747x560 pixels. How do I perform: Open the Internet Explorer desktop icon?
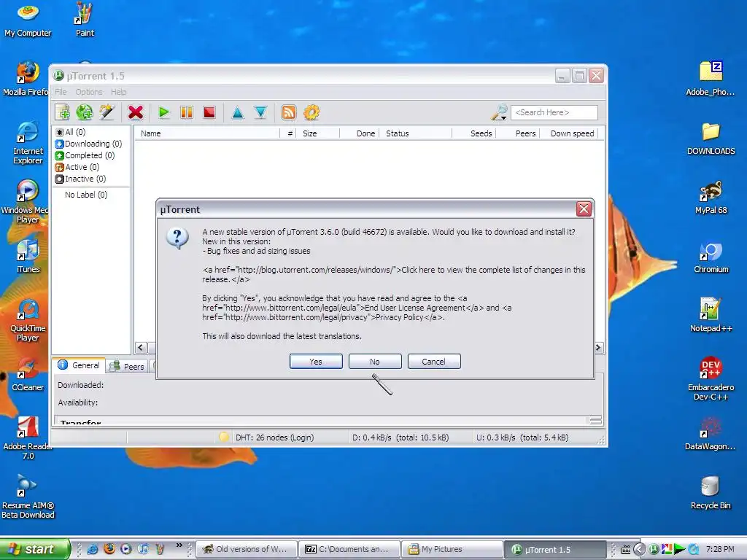tap(28, 143)
